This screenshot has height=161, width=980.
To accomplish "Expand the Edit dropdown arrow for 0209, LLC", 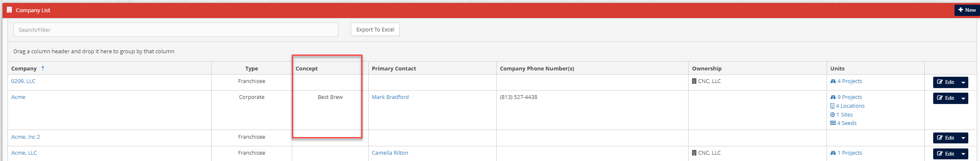I will (963, 82).
